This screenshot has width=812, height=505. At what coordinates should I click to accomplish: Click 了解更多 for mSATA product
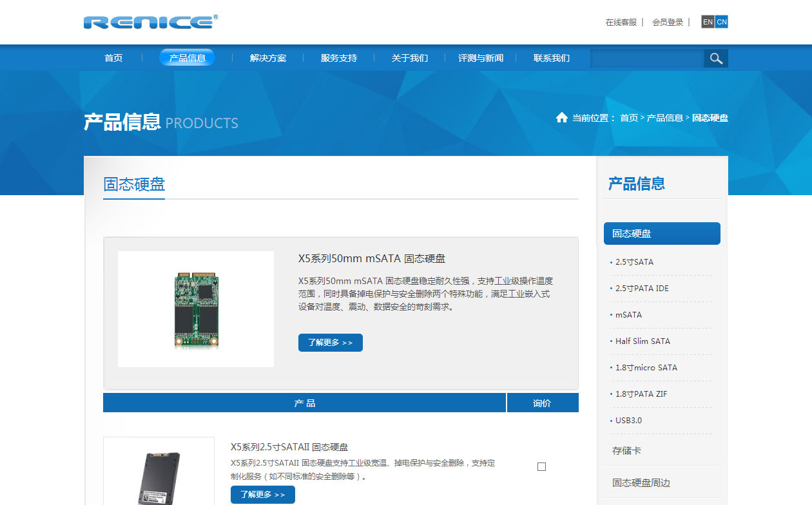pyautogui.click(x=331, y=343)
